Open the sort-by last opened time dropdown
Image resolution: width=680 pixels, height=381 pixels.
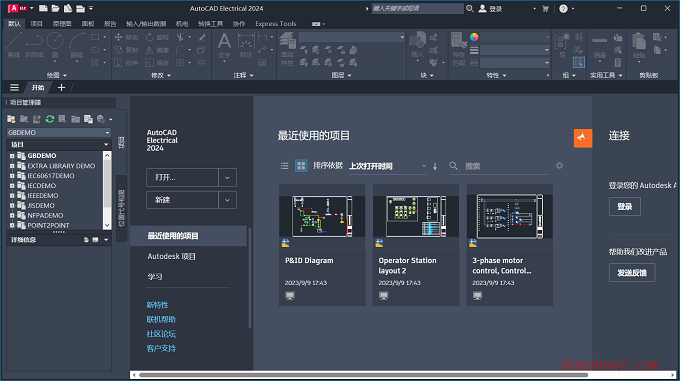pos(388,166)
